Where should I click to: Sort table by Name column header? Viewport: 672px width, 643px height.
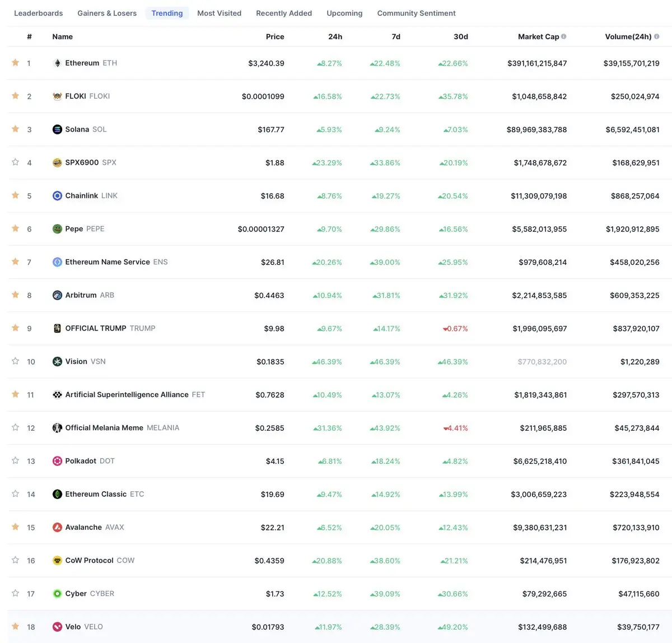(62, 36)
